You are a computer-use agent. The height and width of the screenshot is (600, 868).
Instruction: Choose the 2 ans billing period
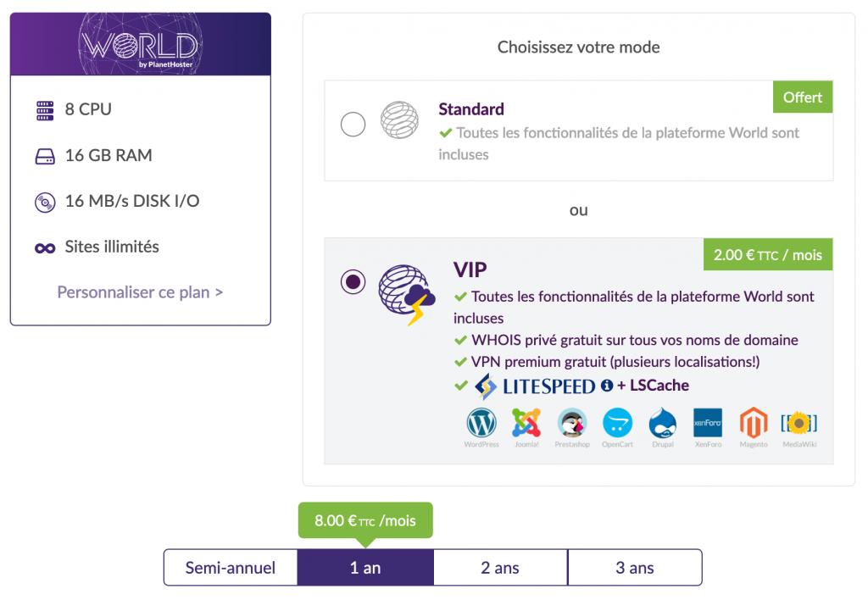click(x=500, y=567)
